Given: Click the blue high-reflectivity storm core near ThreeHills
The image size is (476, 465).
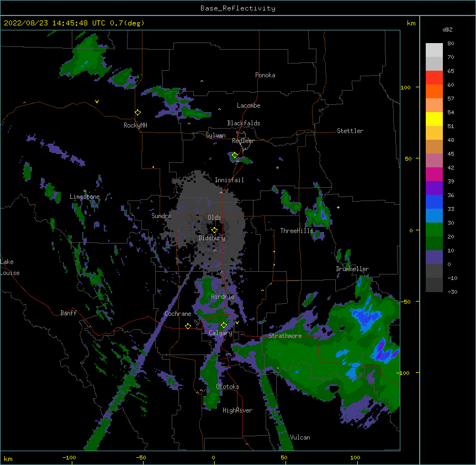Looking at the screenshot, I should tap(323, 214).
